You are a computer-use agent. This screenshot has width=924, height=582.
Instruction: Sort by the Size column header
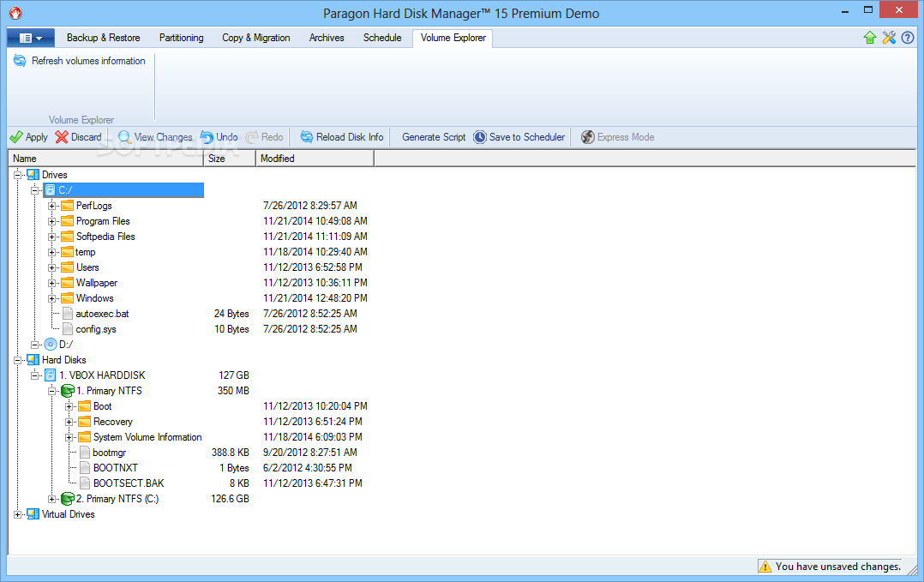[230, 159]
